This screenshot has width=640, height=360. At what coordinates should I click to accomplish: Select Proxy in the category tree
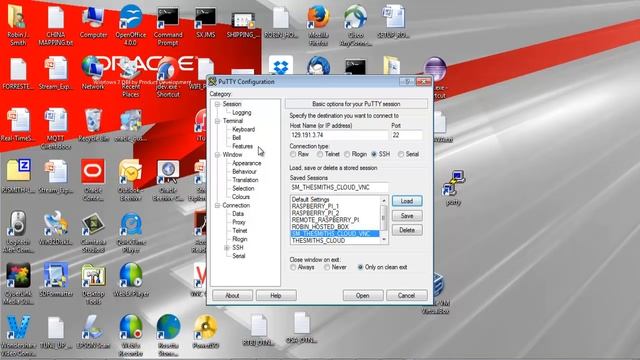(x=239, y=222)
